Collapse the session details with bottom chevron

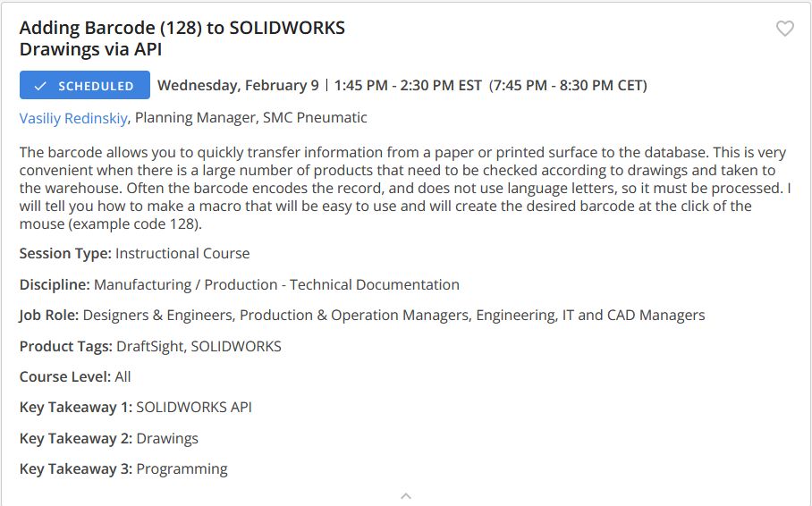point(406,496)
